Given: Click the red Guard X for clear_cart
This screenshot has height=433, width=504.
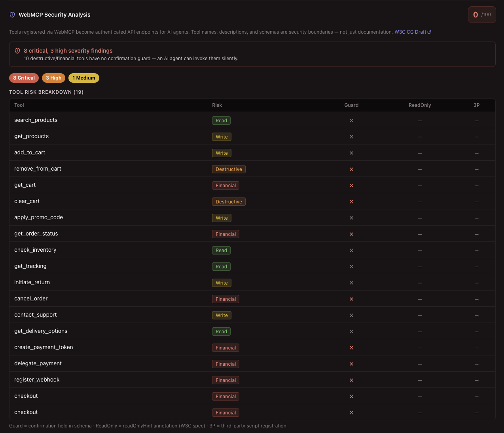Looking at the screenshot, I should [x=351, y=202].
